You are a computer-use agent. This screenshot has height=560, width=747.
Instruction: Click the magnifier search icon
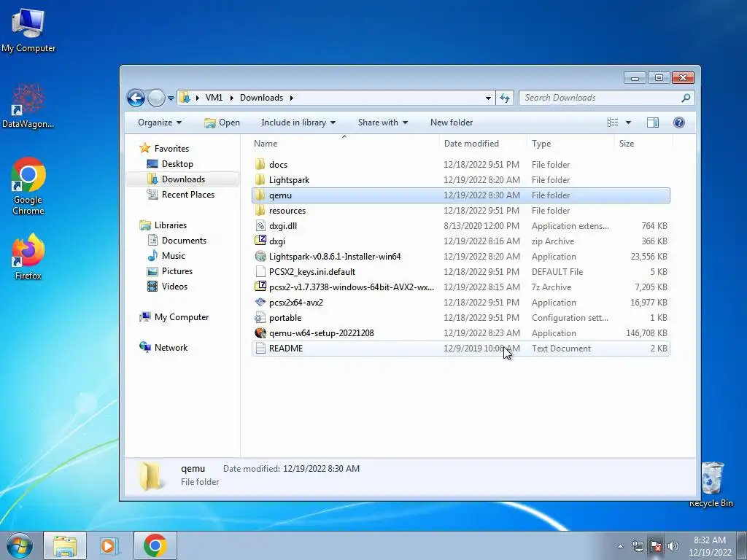(686, 98)
